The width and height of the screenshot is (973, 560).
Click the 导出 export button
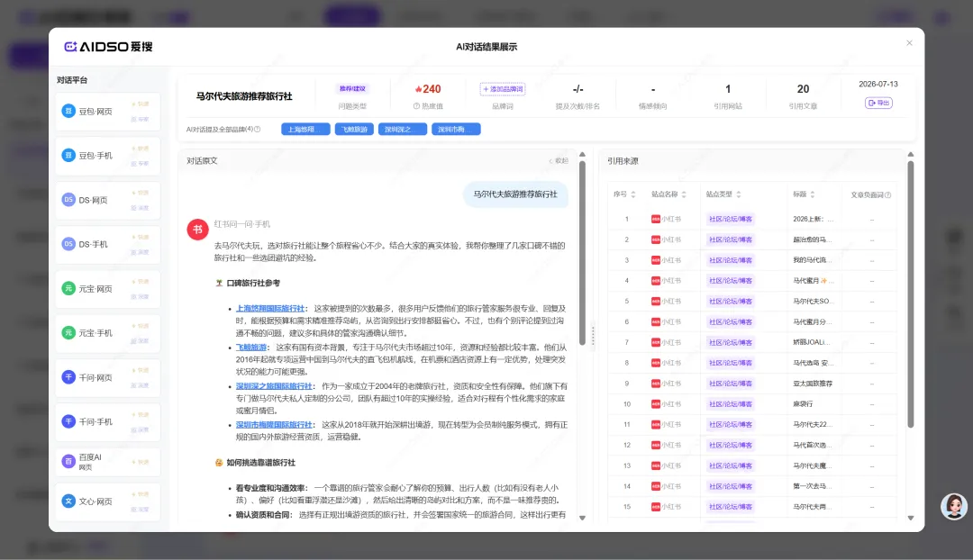pos(878,103)
